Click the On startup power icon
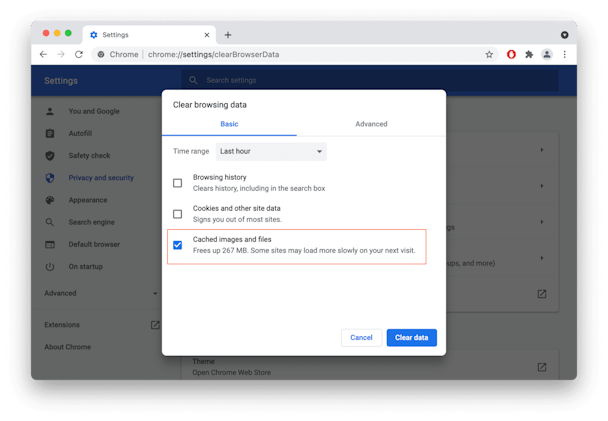Screen dimensions: 608x421 tap(50, 267)
